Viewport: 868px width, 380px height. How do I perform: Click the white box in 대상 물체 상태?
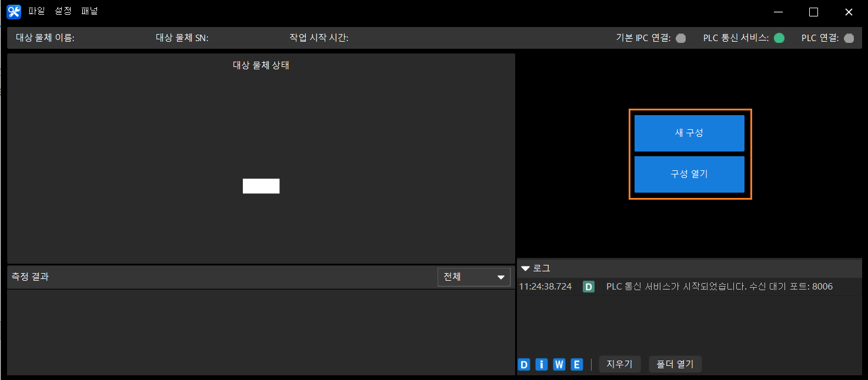(261, 186)
